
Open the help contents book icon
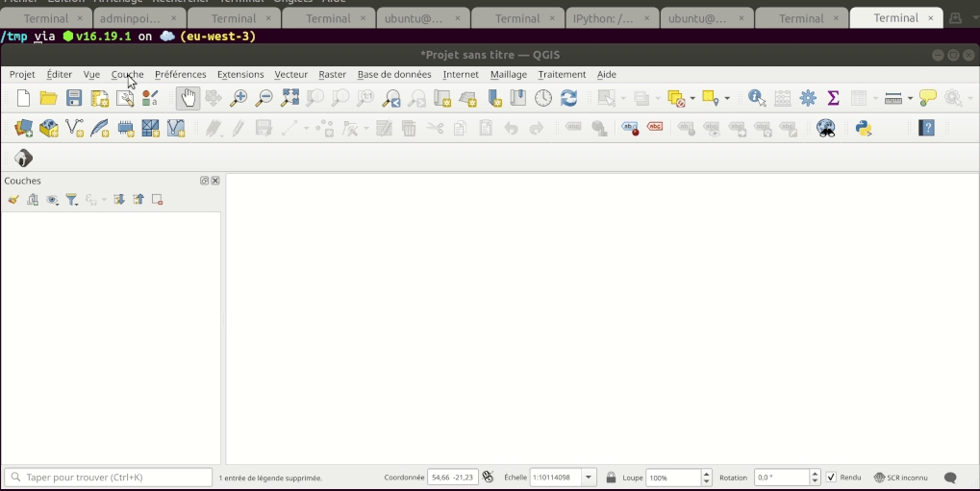tap(927, 128)
